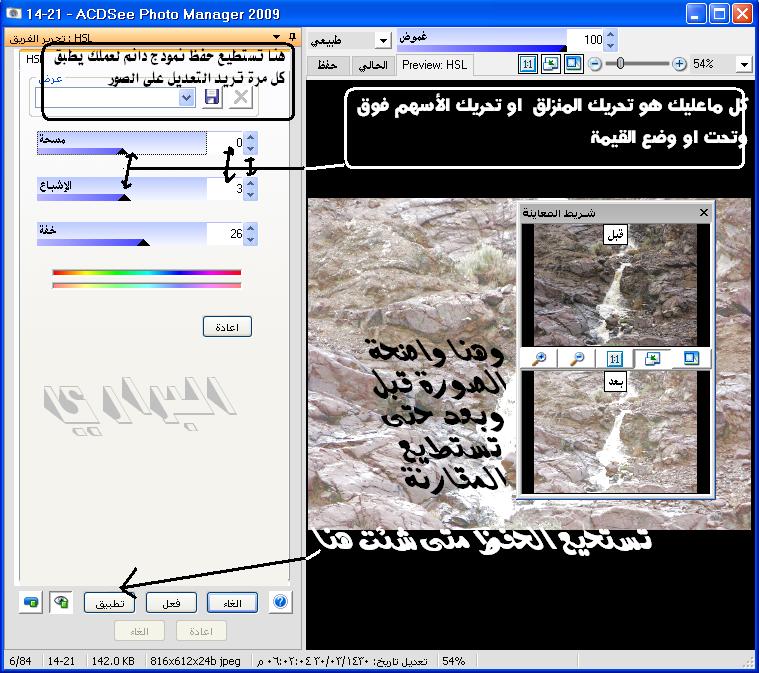
Task: Click the غموض opacity slider bar
Action: coord(482,40)
